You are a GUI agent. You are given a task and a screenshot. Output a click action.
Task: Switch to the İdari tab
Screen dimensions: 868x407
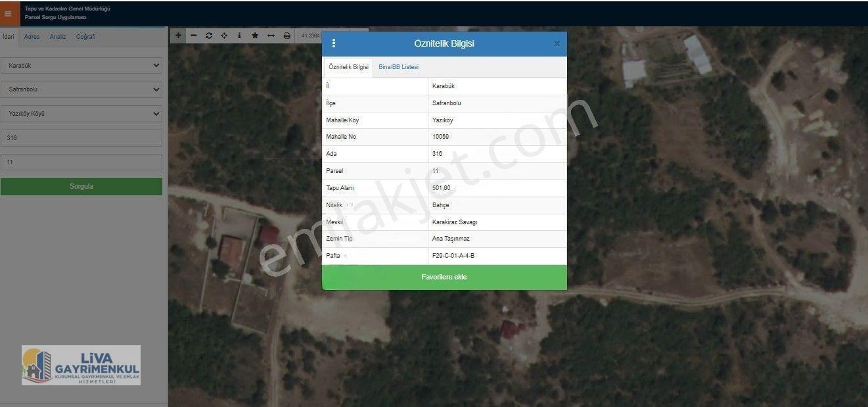[x=9, y=37]
